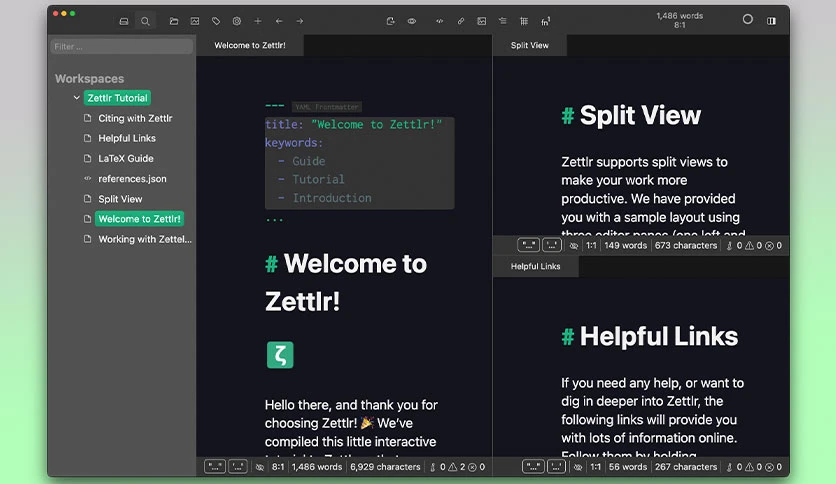The width and height of the screenshot is (836, 484).
Task: Toggle double magic quotes in Helpful Links statusbar
Action: 533,467
